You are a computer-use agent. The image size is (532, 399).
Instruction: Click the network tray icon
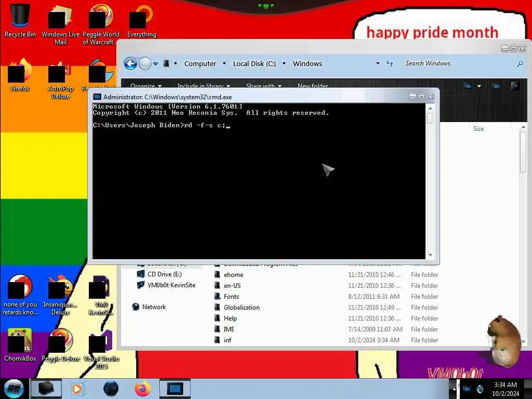point(467,389)
